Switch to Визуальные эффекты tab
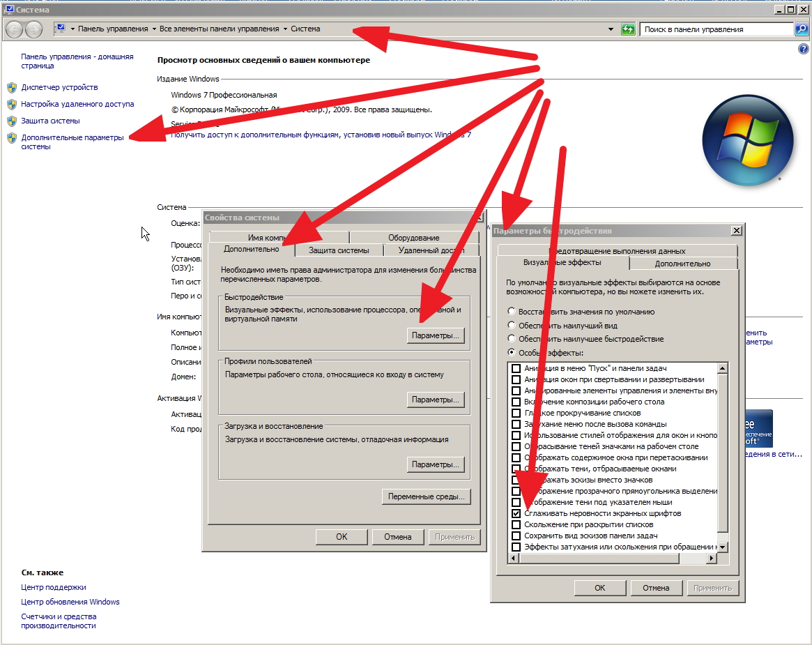 tap(562, 263)
